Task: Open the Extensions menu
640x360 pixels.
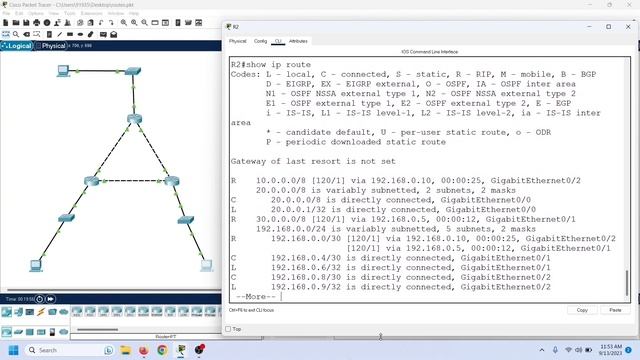Action: point(92,13)
